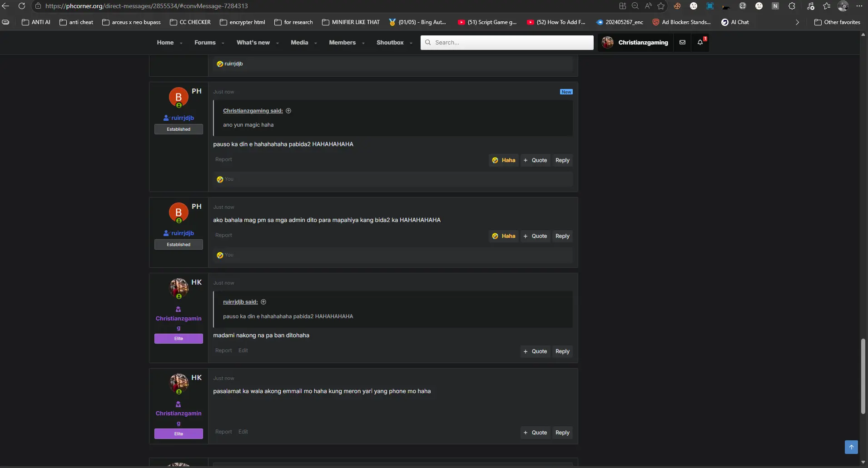The width and height of the screenshot is (868, 468).
Task: Click the page vertical scrollbar thumb
Action: pos(863,376)
